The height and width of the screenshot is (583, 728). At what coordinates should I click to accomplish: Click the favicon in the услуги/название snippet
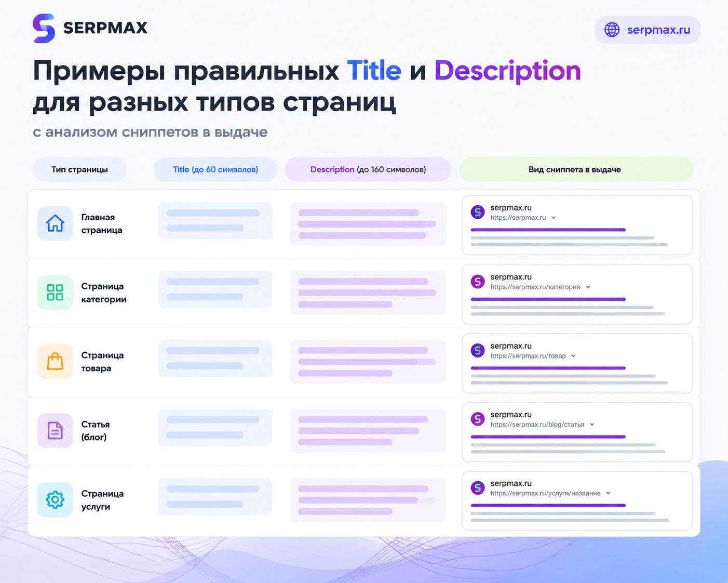point(478,487)
